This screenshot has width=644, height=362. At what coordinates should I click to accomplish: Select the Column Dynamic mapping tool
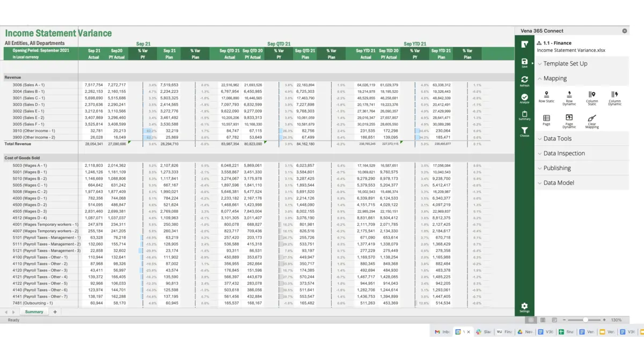coord(614,95)
